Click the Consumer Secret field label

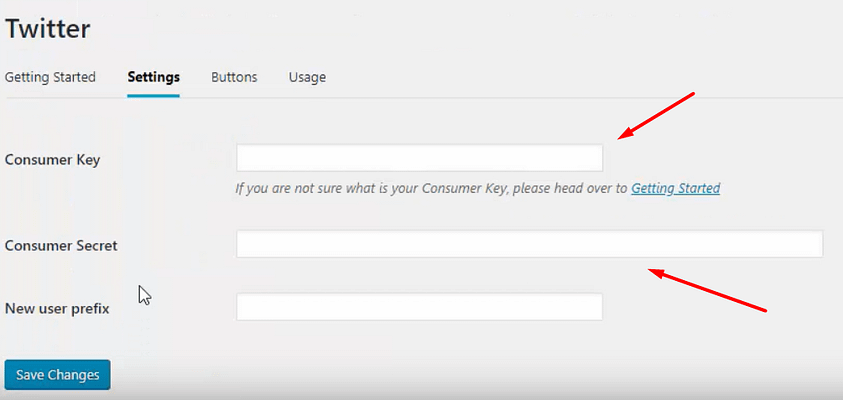61,245
